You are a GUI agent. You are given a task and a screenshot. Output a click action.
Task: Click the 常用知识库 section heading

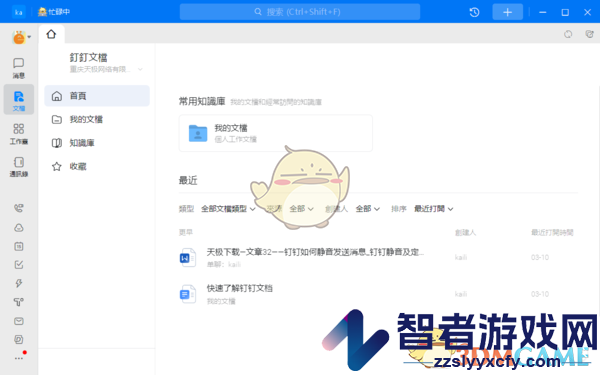pos(202,101)
